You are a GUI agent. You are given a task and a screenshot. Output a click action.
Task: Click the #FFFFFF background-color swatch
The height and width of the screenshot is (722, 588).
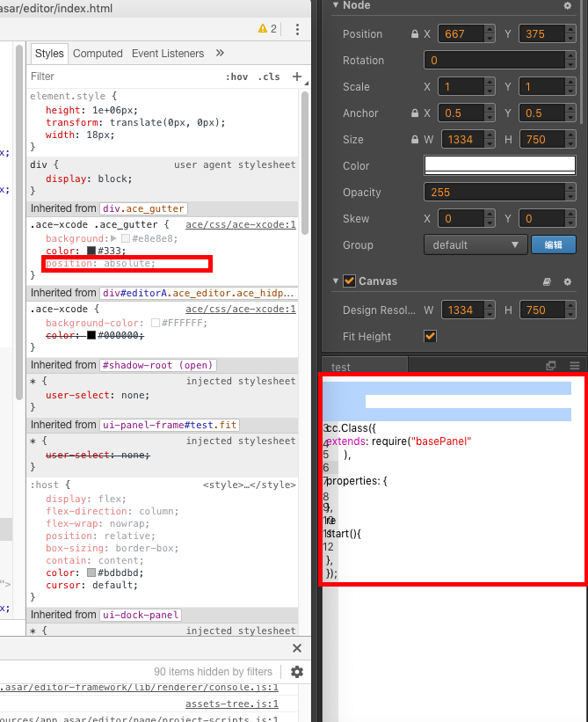pos(156,323)
